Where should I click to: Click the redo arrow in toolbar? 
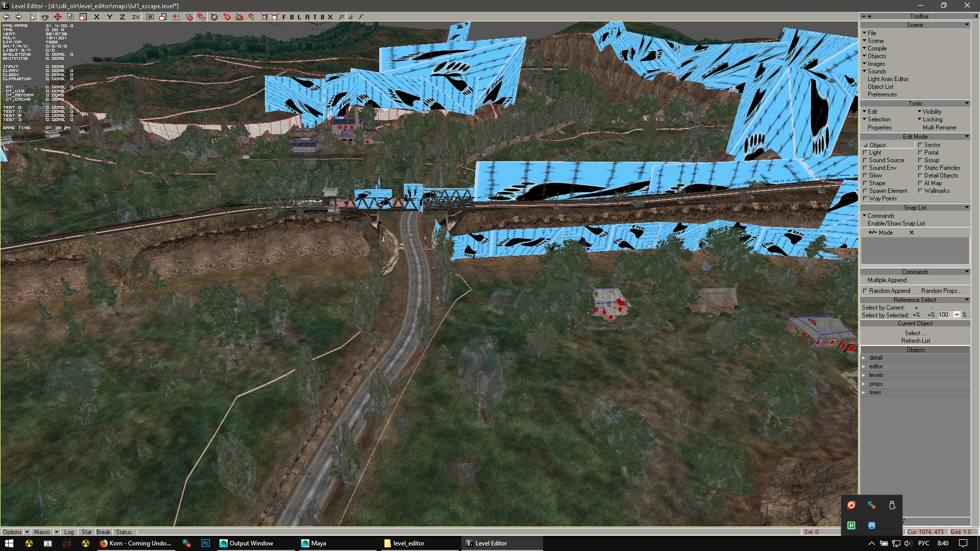[19, 17]
